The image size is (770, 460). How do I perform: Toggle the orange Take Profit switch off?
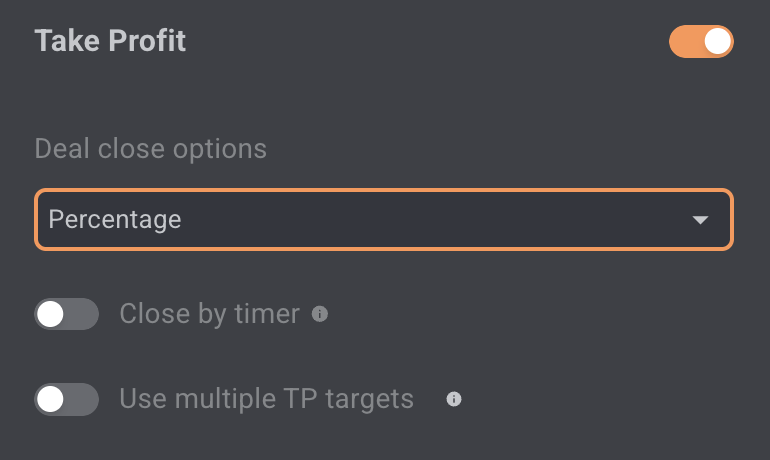701,42
